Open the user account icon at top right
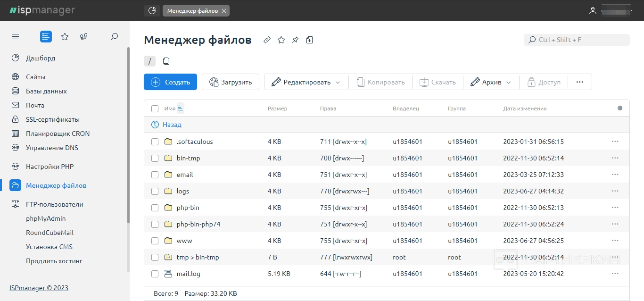Image resolution: width=644 pixels, height=301 pixels. click(x=593, y=10)
